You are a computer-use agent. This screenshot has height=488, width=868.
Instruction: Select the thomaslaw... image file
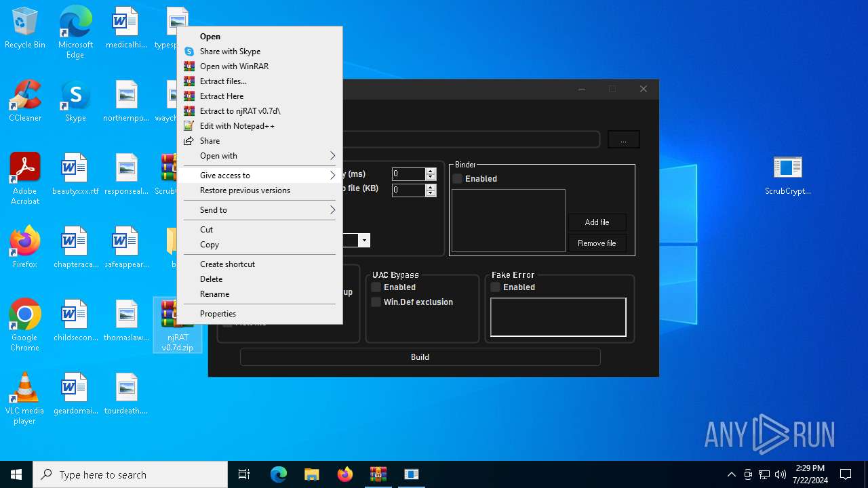tap(126, 321)
